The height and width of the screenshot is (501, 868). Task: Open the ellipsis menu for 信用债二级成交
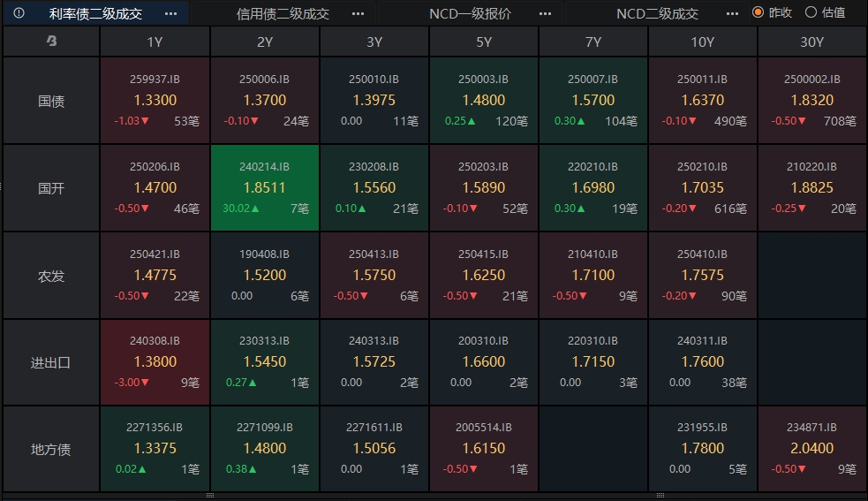click(x=359, y=14)
